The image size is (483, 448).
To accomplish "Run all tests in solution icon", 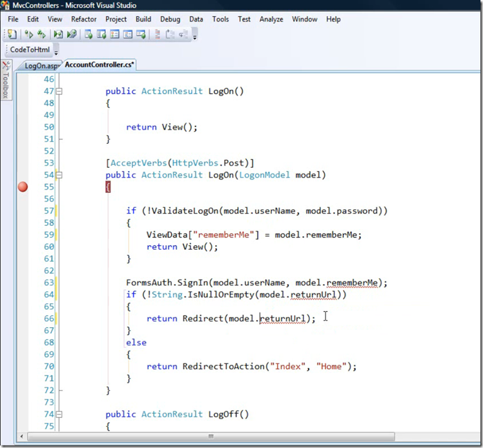I will tap(41, 34).
